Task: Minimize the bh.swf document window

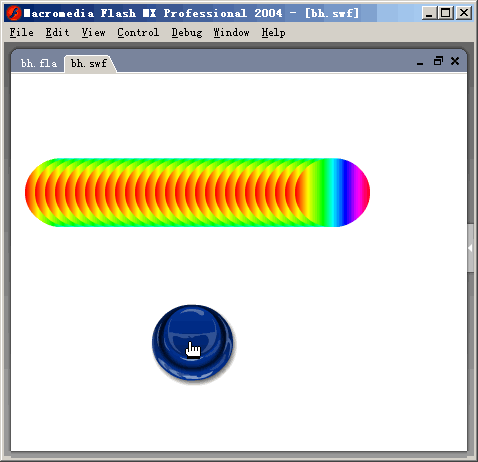Action: [x=420, y=62]
